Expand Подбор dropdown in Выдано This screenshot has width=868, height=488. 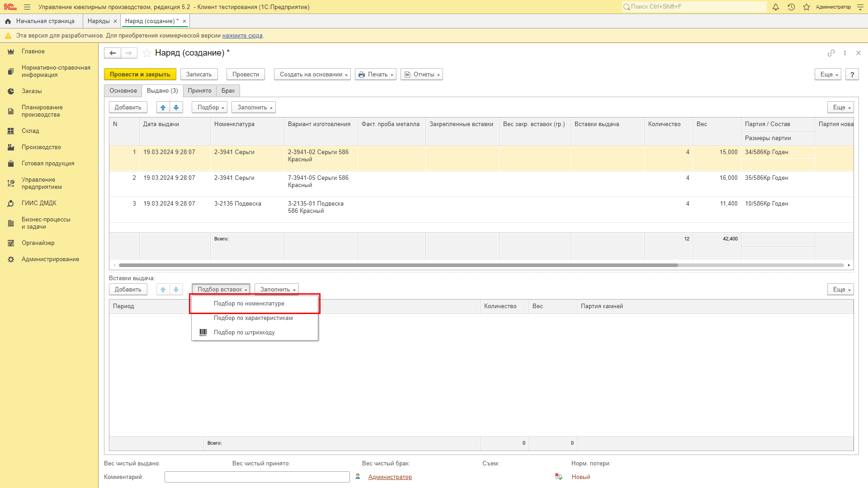[x=210, y=108]
